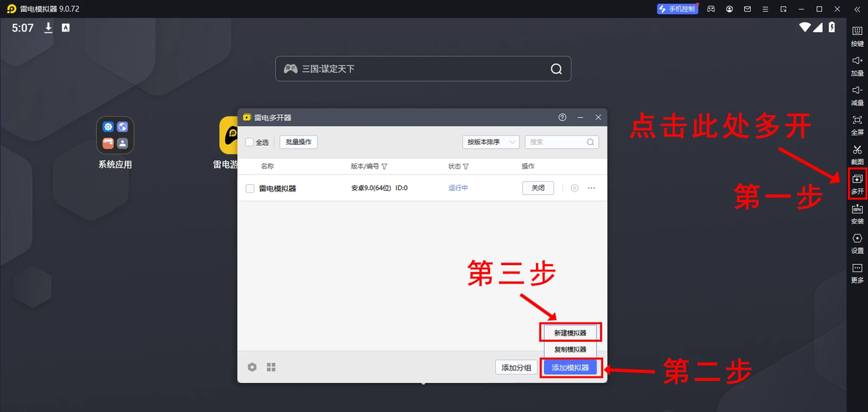The image size is (868, 412).
Task: Open the 按键 keyboard mapping tool
Action: (857, 36)
